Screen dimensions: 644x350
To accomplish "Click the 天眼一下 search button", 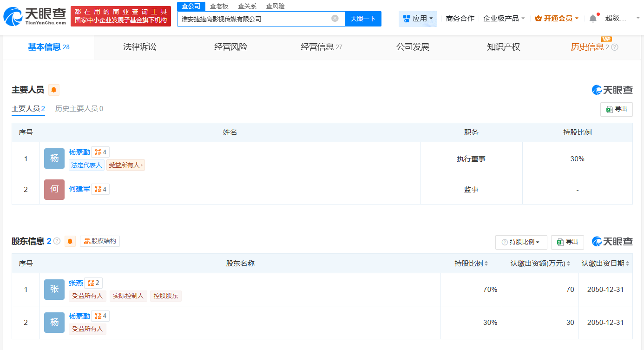I will click(x=363, y=19).
